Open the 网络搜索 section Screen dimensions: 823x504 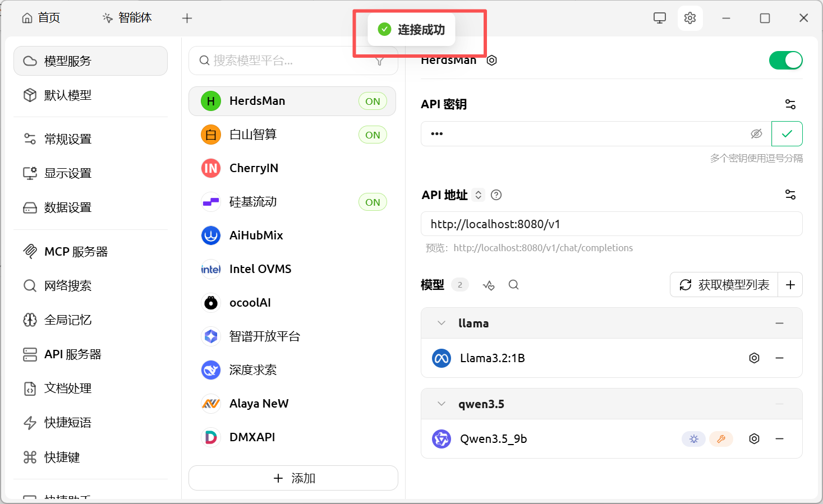point(90,286)
